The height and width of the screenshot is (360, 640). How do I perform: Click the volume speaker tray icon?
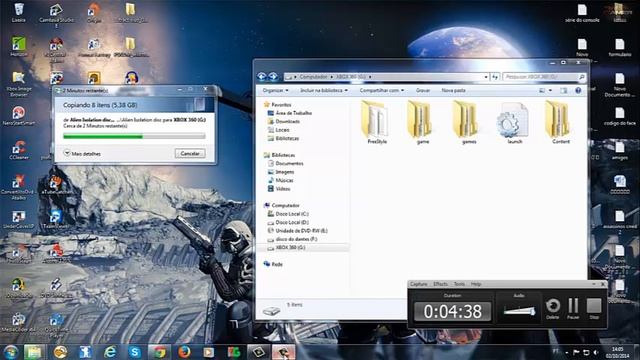(596, 352)
